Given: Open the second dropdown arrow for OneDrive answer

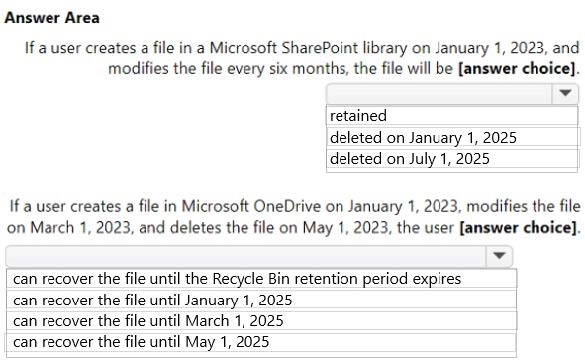Looking at the screenshot, I should tap(499, 256).
